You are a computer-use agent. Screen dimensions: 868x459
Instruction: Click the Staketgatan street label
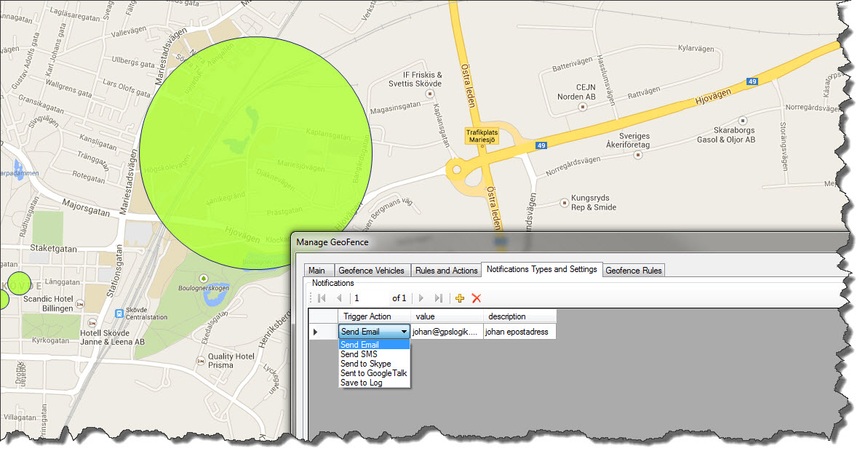[x=54, y=249]
